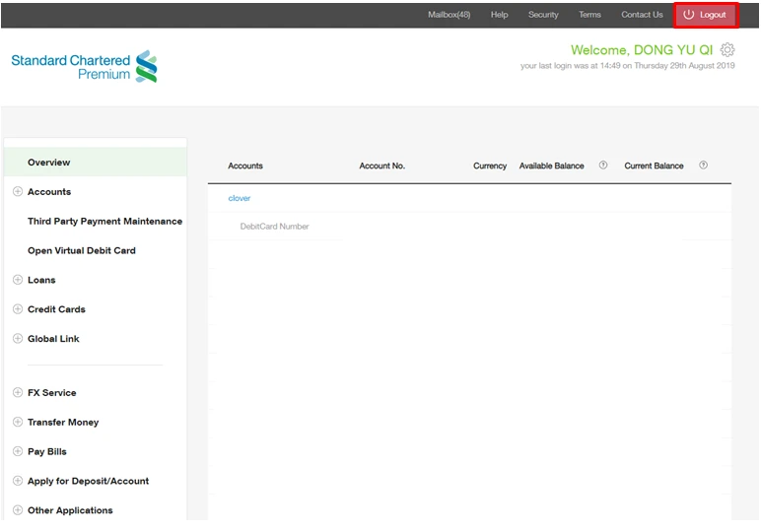Click the help icon next to Available Balance

pyautogui.click(x=602, y=166)
